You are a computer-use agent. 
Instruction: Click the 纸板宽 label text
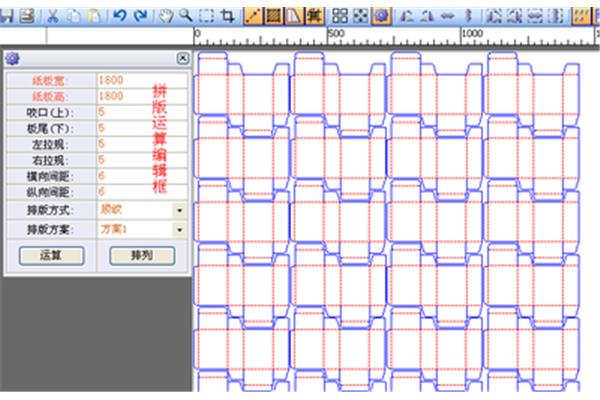(x=48, y=81)
